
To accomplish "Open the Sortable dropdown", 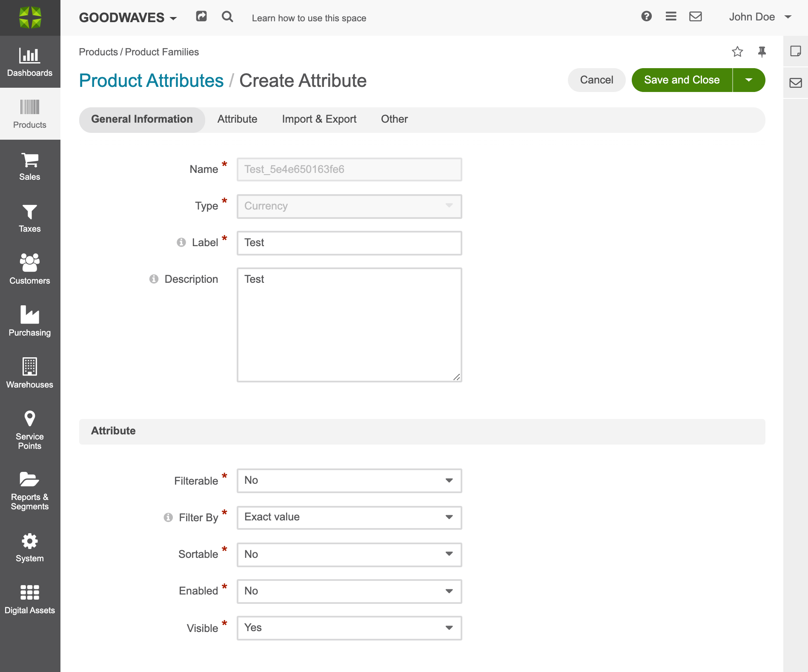I will [350, 554].
